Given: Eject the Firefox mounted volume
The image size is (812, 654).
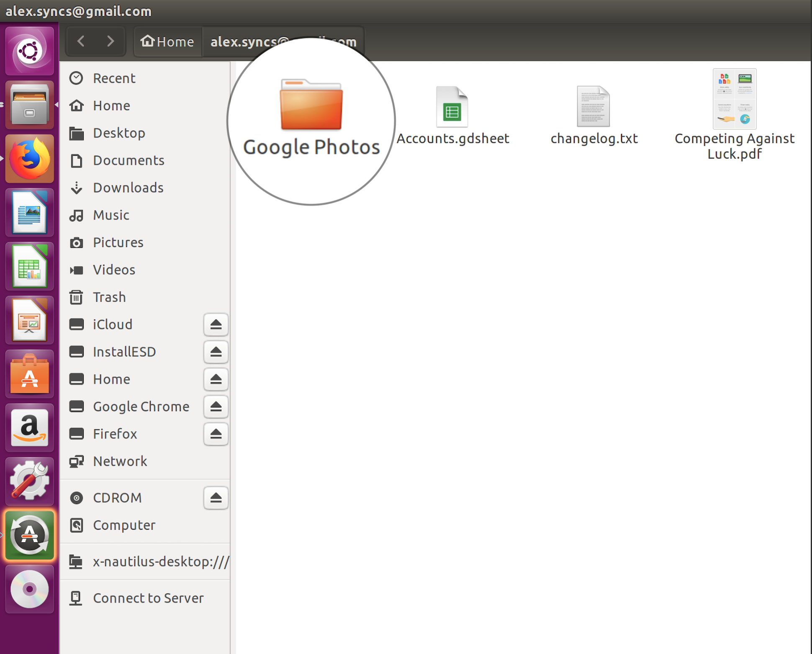Looking at the screenshot, I should (x=216, y=434).
